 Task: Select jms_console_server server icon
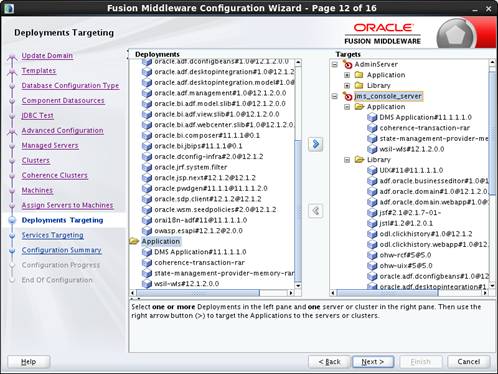348,96
